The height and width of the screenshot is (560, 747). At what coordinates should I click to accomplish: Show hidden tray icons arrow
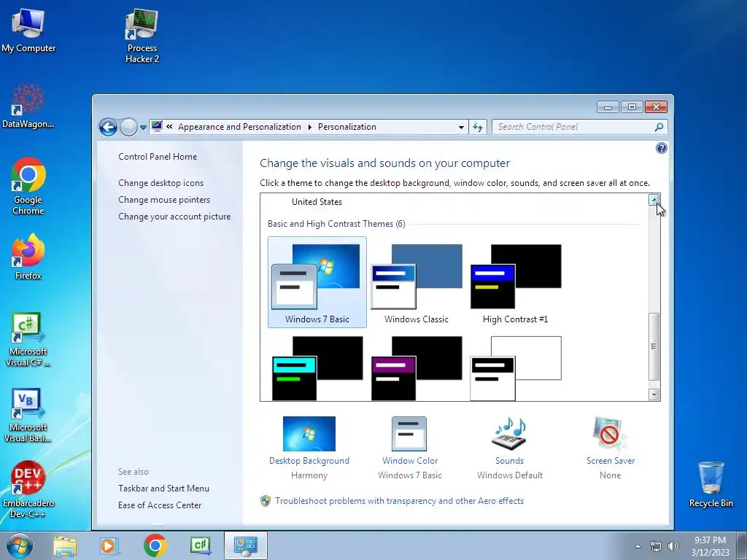click(x=638, y=546)
